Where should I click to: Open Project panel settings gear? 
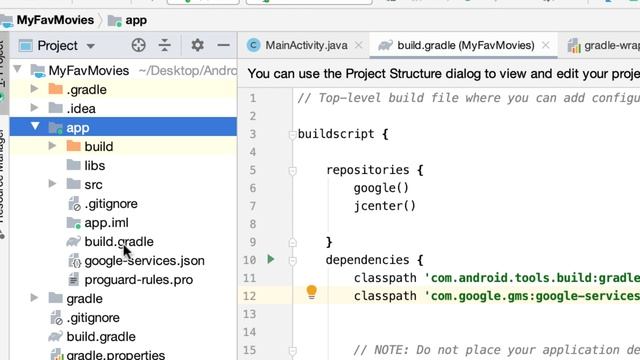click(198, 45)
